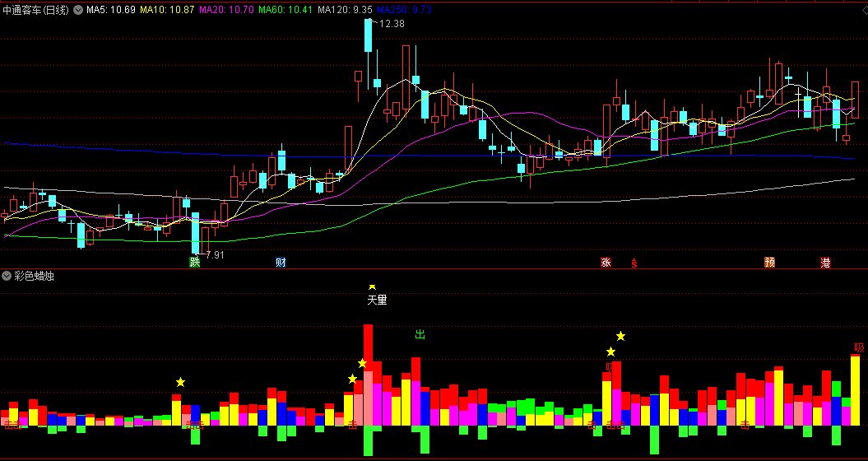Click the red 吸 label at far right
The image size is (868, 461).
[x=859, y=348]
